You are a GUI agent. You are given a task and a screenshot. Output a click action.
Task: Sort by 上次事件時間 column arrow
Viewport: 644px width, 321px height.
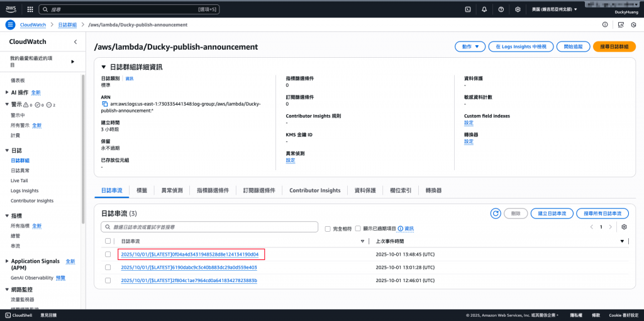click(622, 241)
